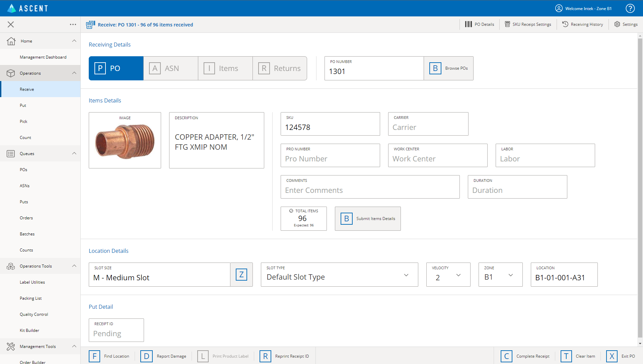The image size is (643, 364).
Task: Open Management Dashboard in sidebar
Action: coord(43,57)
